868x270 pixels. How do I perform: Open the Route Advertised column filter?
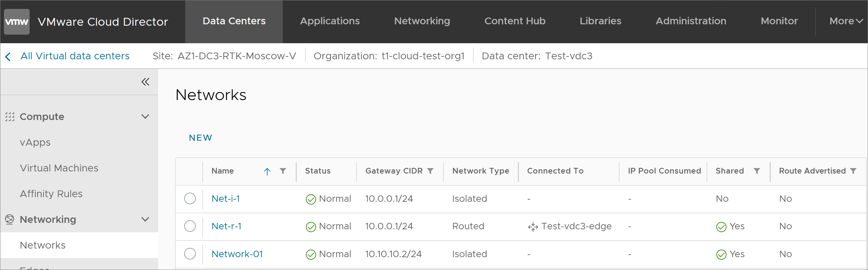pyautogui.click(x=853, y=171)
